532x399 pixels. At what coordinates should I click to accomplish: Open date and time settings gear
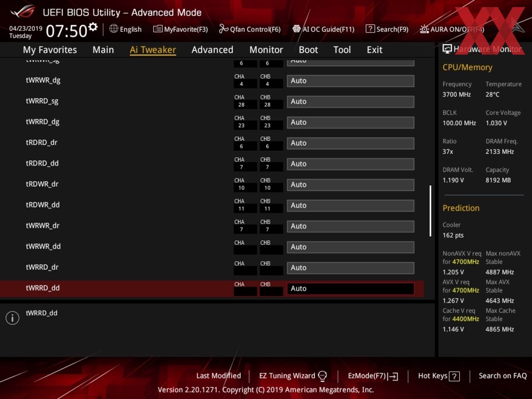pyautogui.click(x=93, y=27)
